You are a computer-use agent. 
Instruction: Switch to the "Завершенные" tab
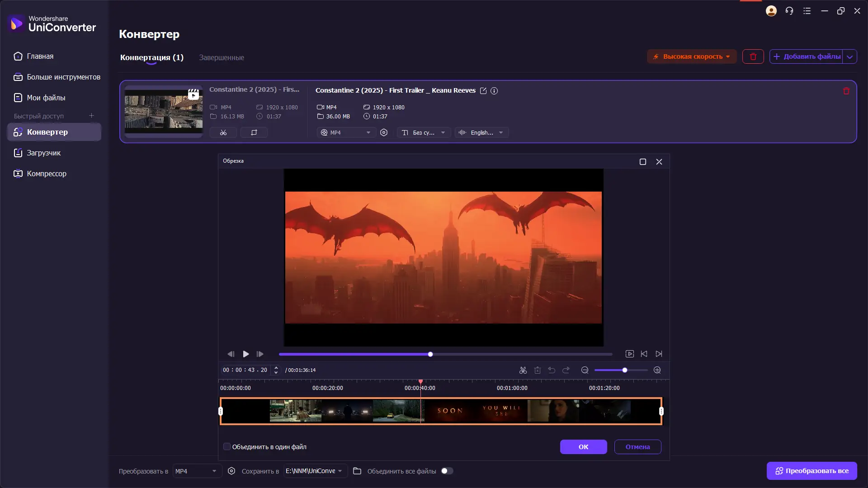[222, 57]
